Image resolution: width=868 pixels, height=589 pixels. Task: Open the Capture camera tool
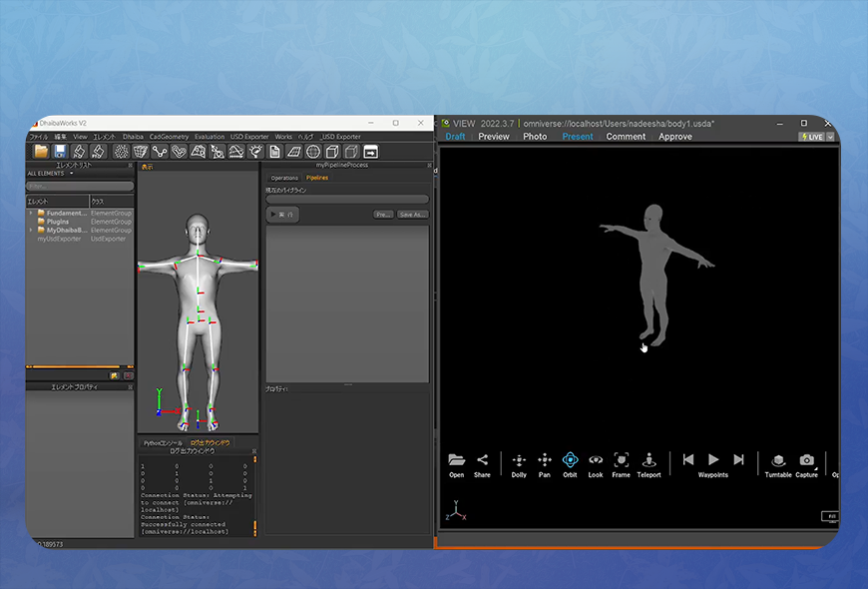[x=806, y=460]
